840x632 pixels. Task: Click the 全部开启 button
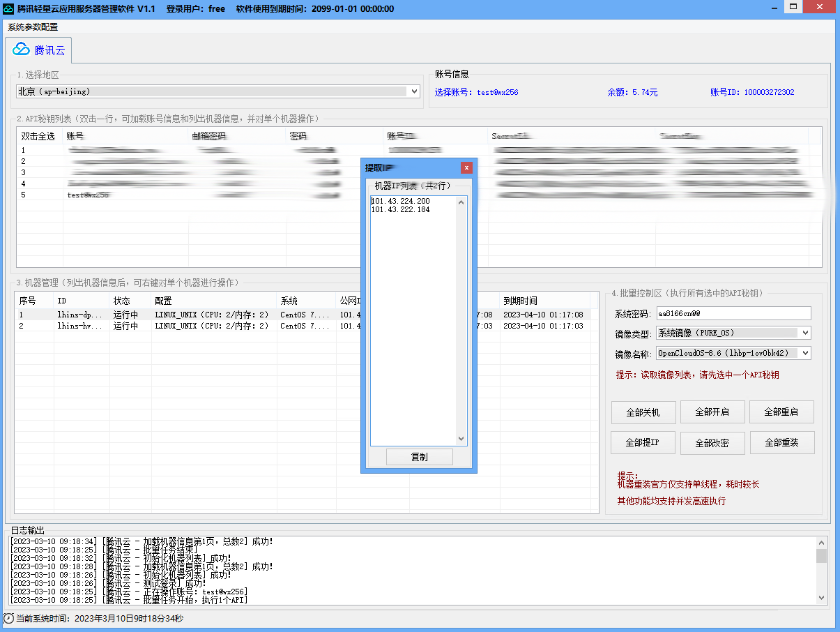[x=712, y=412]
